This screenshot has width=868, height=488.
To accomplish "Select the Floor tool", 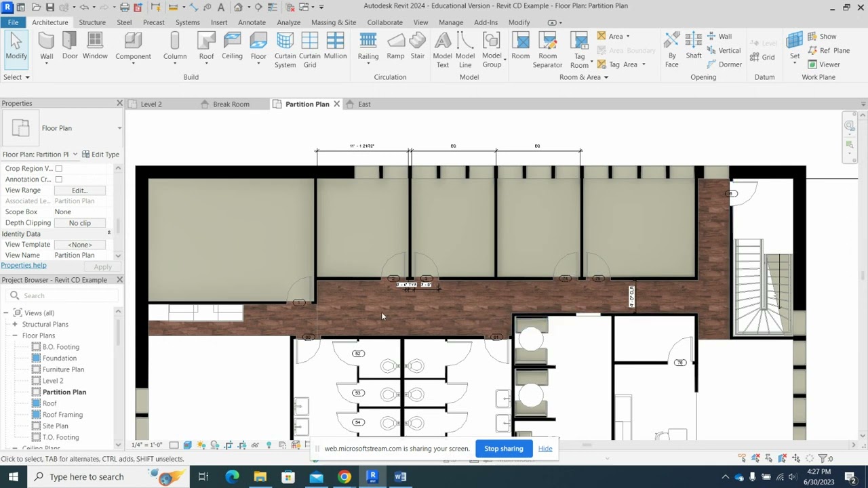I will 258,48.
